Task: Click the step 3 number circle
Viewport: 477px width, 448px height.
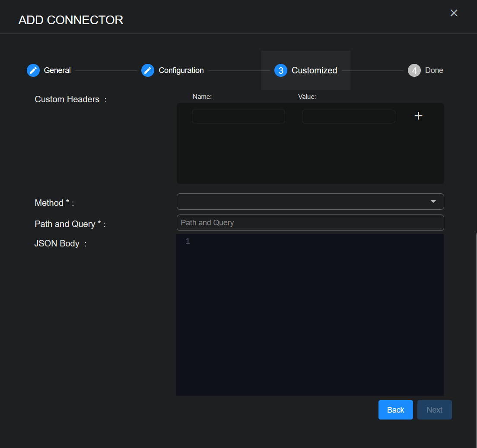Action: point(281,70)
